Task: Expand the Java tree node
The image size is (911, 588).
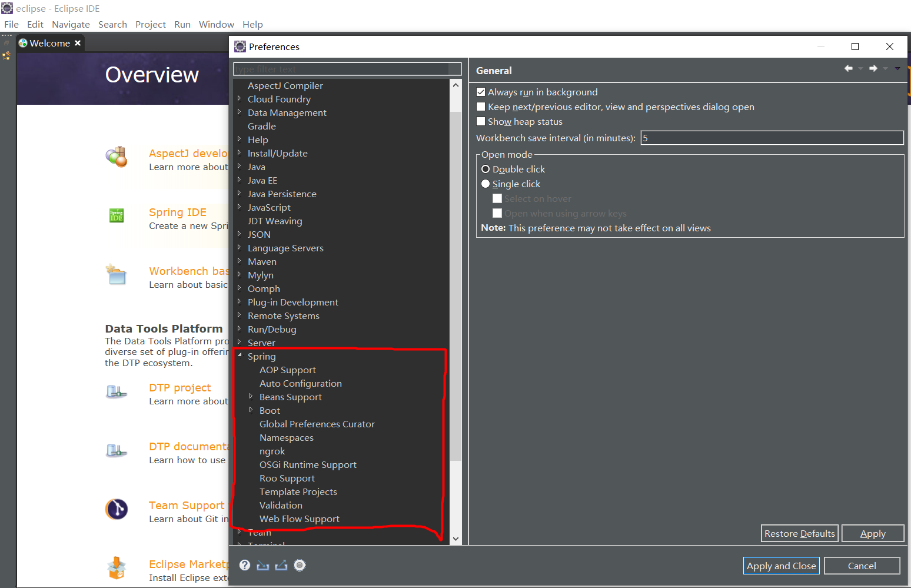Action: click(240, 167)
